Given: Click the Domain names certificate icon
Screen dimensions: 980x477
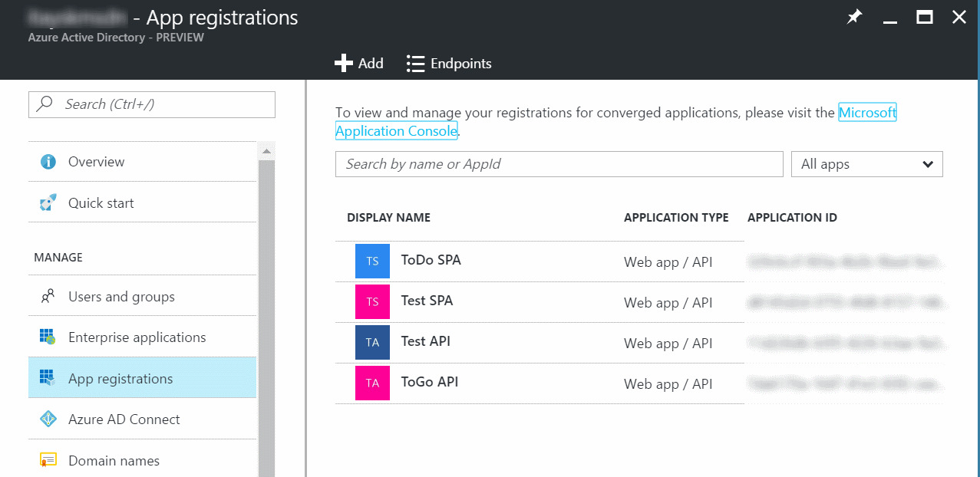Looking at the screenshot, I should [x=48, y=461].
